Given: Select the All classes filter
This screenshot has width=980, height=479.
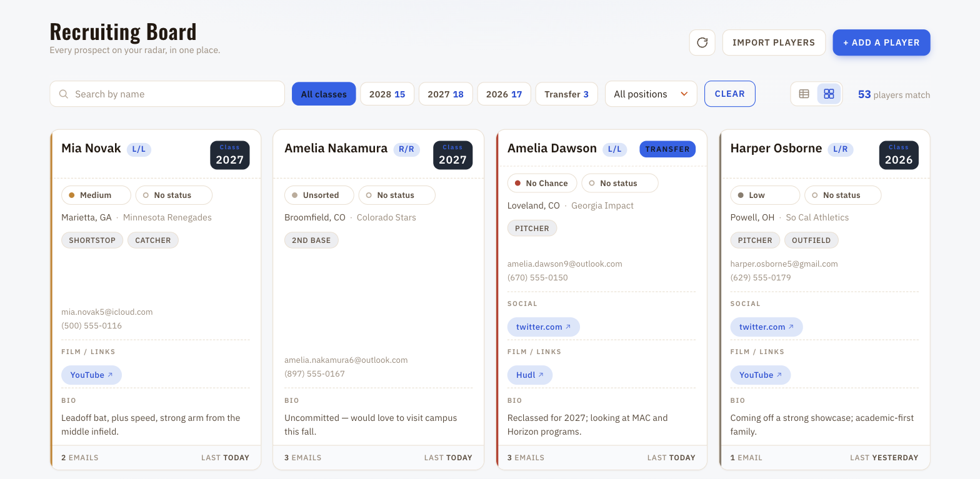Looking at the screenshot, I should click(x=324, y=94).
